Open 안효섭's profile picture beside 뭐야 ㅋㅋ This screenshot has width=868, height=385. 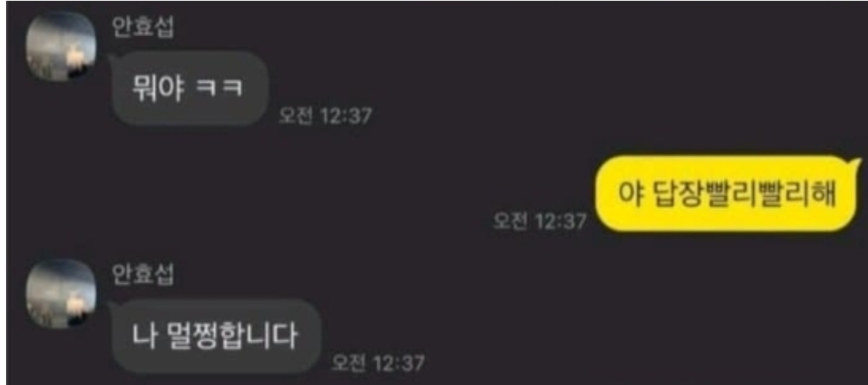tap(61, 46)
